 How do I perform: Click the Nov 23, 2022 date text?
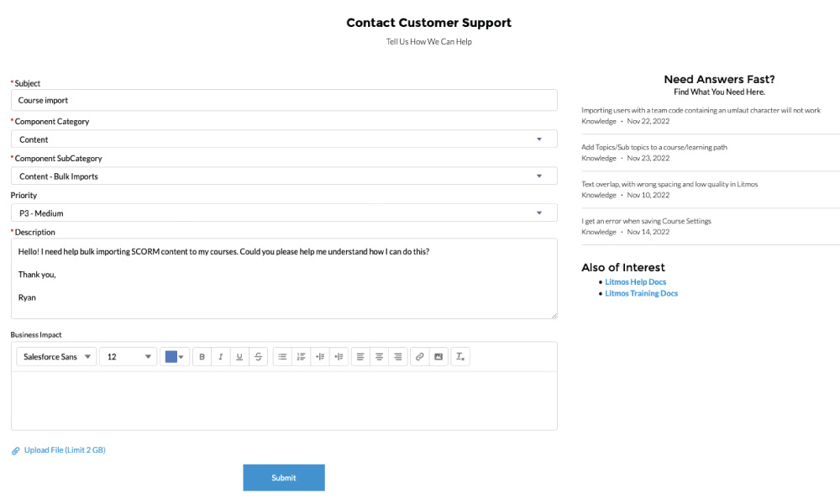(x=648, y=159)
